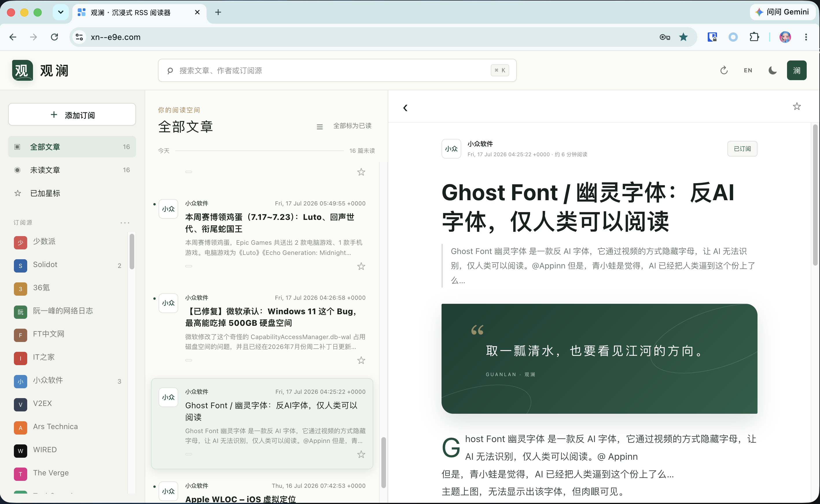Screen dimensions: 820x504
Task: Click the 已订阅 subscription button
Action: 742,149
